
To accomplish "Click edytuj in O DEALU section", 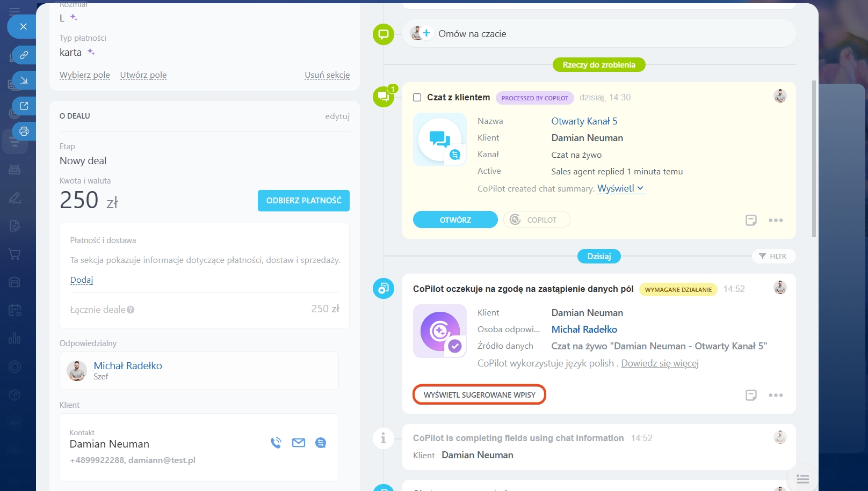I will coord(337,116).
